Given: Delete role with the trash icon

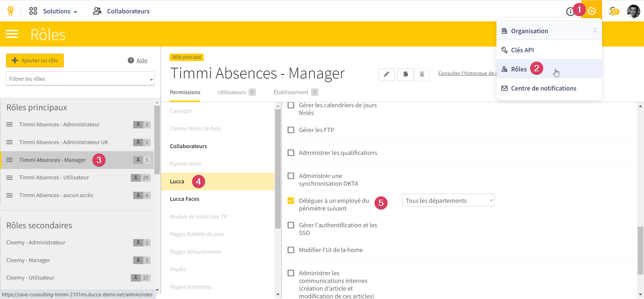Looking at the screenshot, I should [422, 74].
